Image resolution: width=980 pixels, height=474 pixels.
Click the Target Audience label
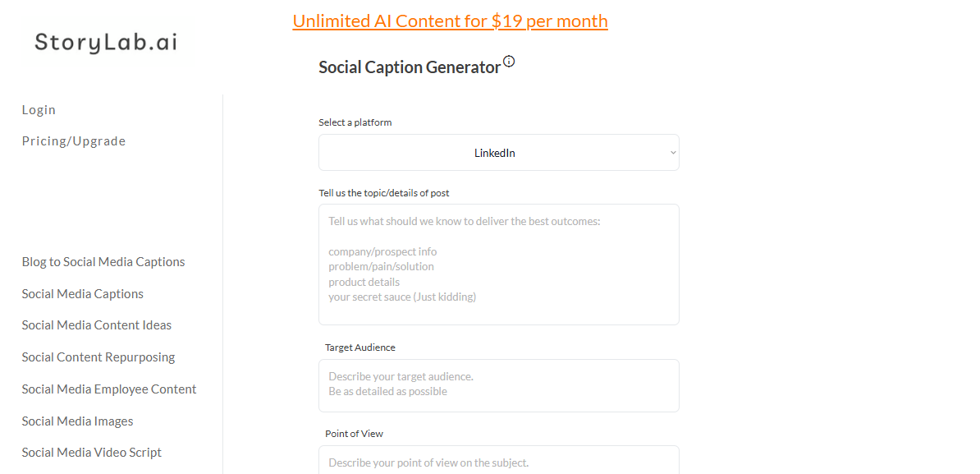(360, 347)
